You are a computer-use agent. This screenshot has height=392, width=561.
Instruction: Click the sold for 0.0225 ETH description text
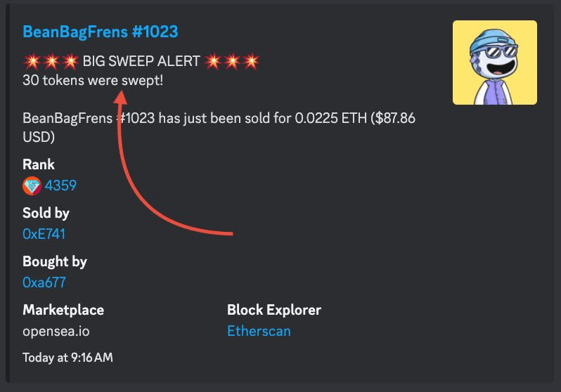point(218,119)
